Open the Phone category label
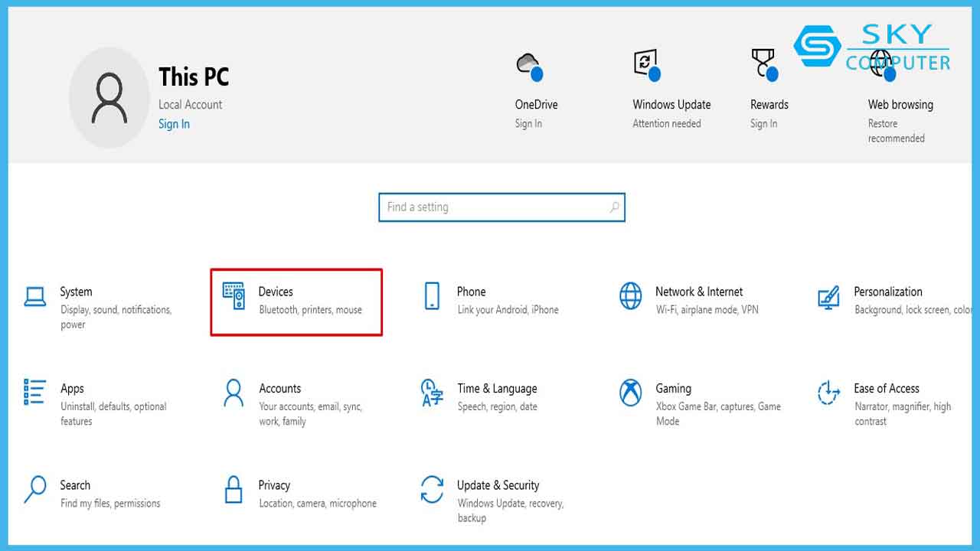980x551 pixels. point(472,292)
